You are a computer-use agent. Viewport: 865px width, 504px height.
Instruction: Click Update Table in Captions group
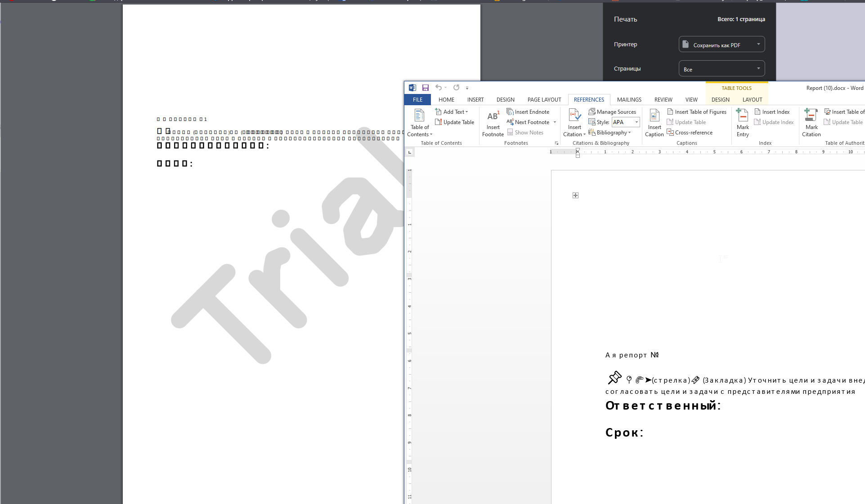click(686, 122)
